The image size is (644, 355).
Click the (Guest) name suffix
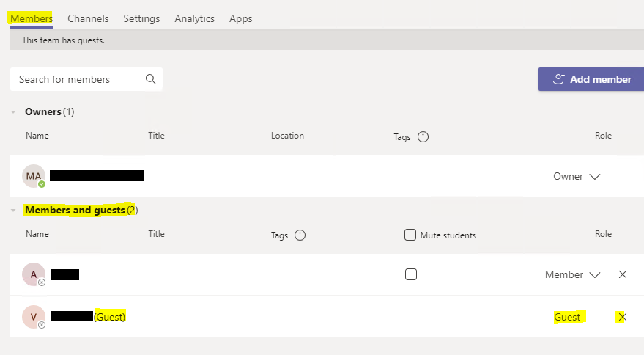(110, 317)
